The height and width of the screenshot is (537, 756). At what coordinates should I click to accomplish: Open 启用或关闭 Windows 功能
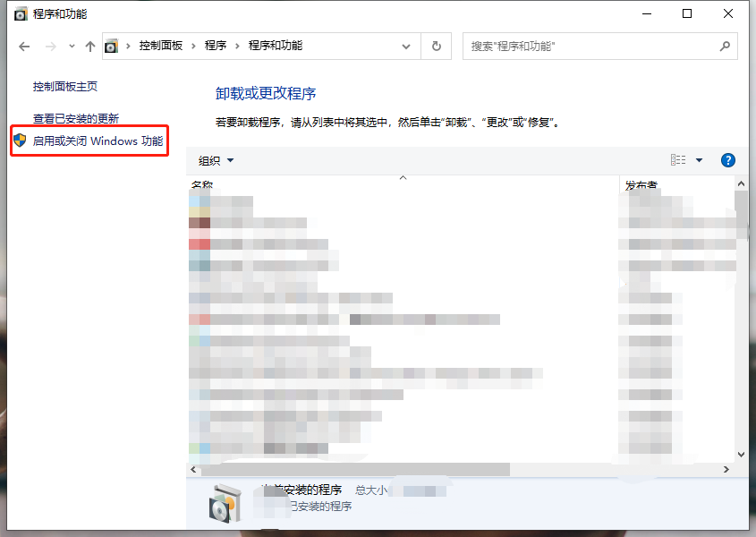(x=98, y=141)
